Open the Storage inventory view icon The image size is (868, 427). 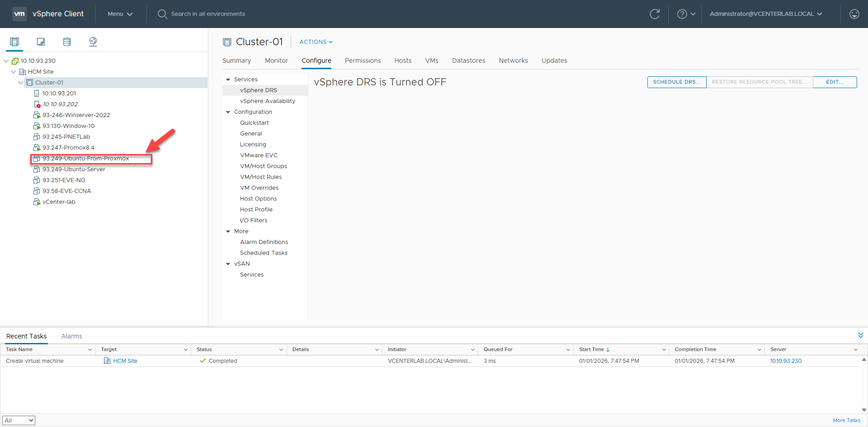point(67,42)
